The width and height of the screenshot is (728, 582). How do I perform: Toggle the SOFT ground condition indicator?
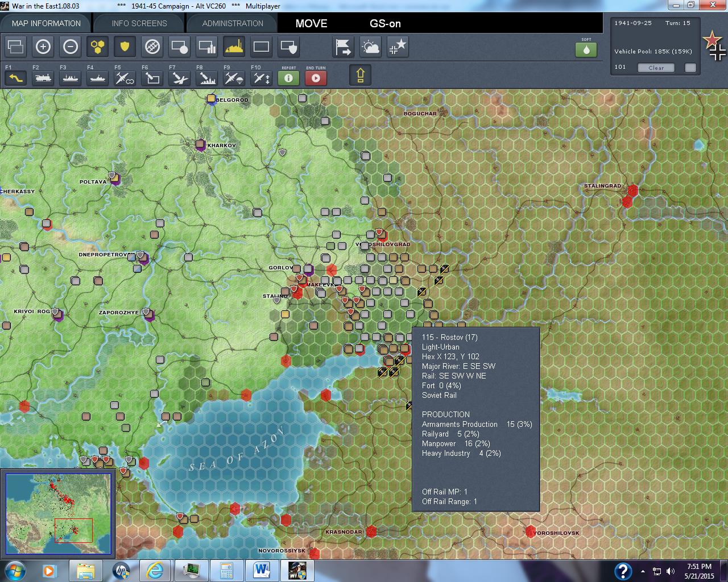point(586,50)
